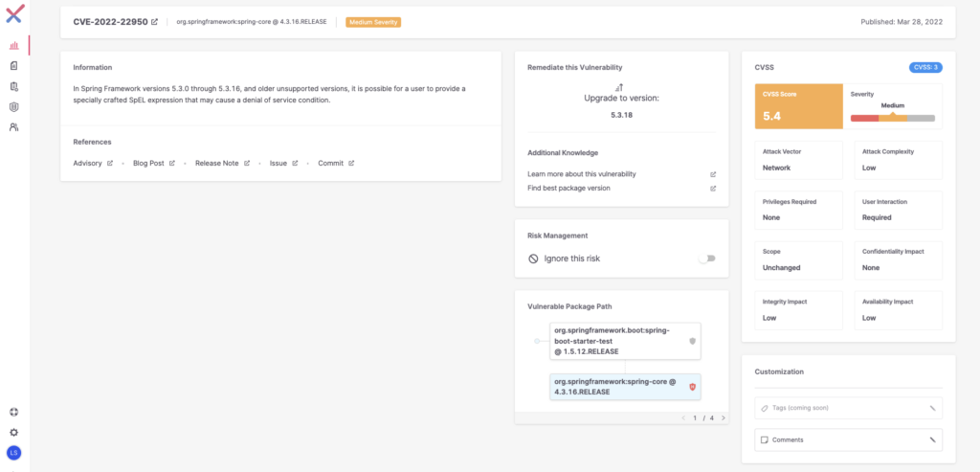The width and height of the screenshot is (980, 472).
Task: Click the Comments field
Action: [848, 440]
